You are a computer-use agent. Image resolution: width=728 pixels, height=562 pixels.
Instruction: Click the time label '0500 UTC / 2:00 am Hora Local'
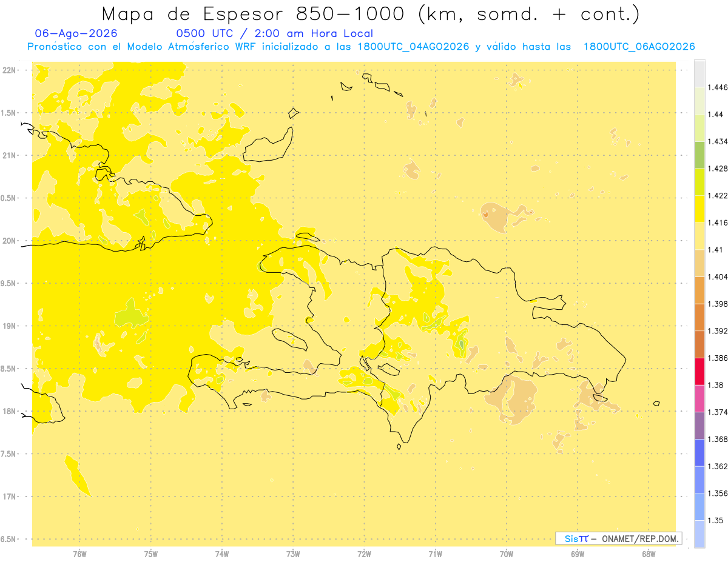[274, 33]
